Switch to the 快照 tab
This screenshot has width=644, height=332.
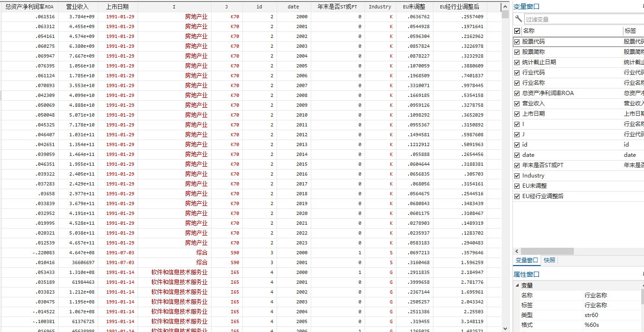click(549, 260)
